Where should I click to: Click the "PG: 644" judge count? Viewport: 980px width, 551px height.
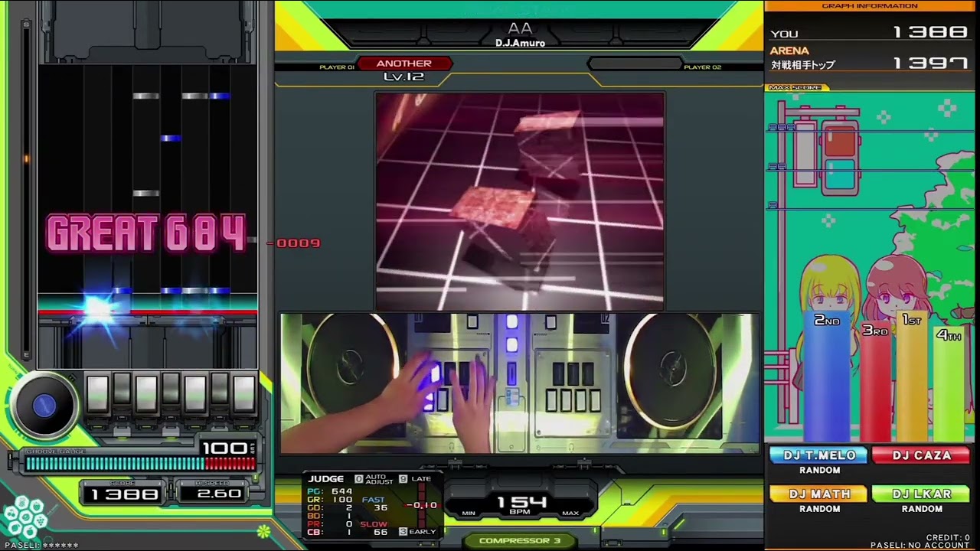(x=330, y=491)
